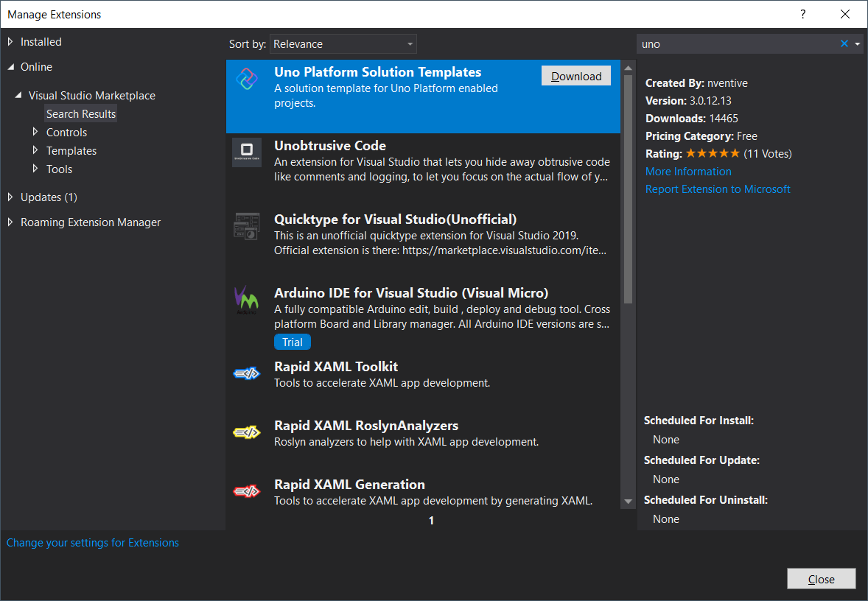Screen dimensions: 868x601
Task: Click the Created By nventive text
Action: tap(696, 83)
